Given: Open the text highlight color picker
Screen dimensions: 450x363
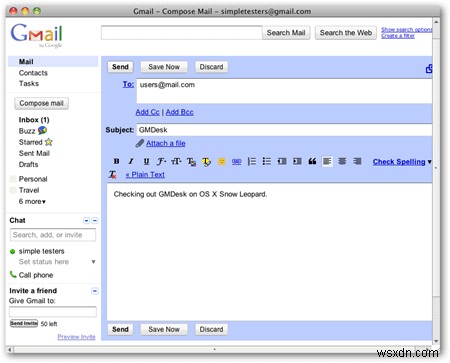Looking at the screenshot, I should 206,162.
